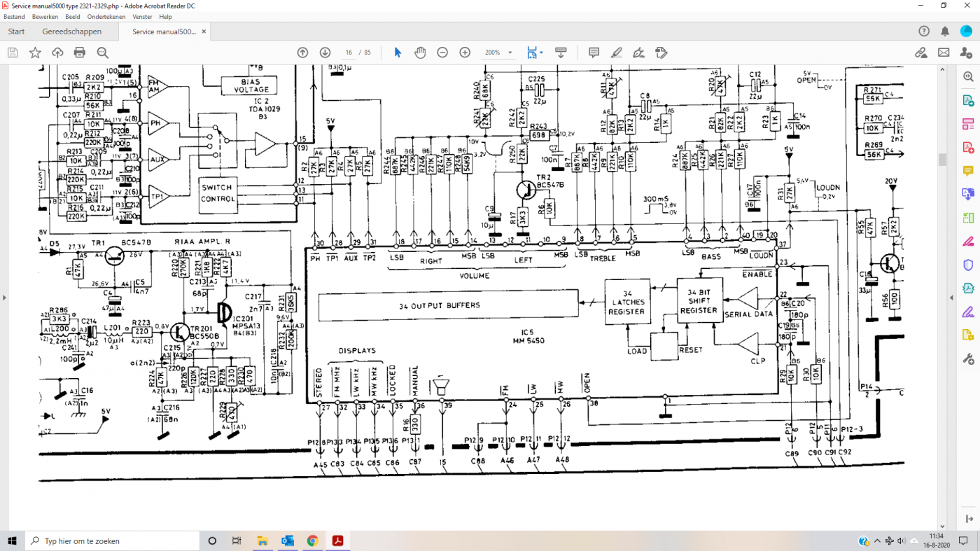Open the notifications bell
980x551 pixels.
(945, 32)
